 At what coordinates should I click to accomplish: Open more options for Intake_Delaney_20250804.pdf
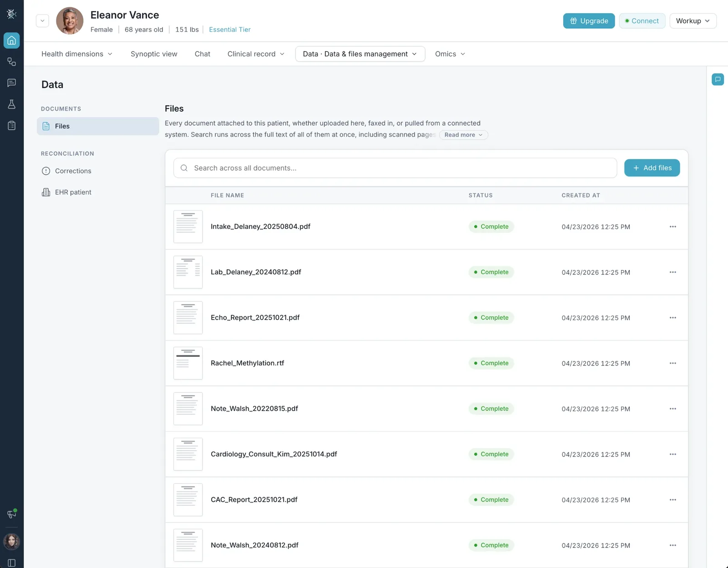point(672,227)
